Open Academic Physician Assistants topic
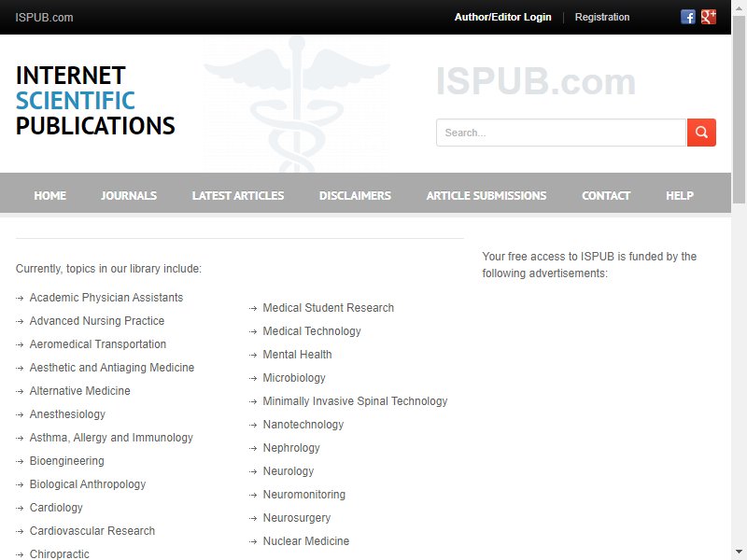Image resolution: width=747 pixels, height=560 pixels. pos(106,298)
